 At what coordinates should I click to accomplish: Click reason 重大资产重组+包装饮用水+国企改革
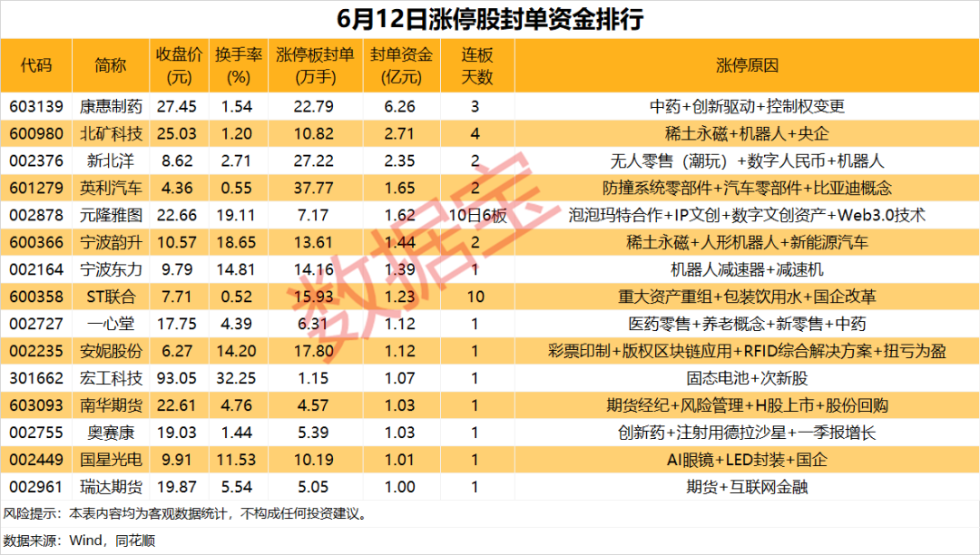pos(747,297)
